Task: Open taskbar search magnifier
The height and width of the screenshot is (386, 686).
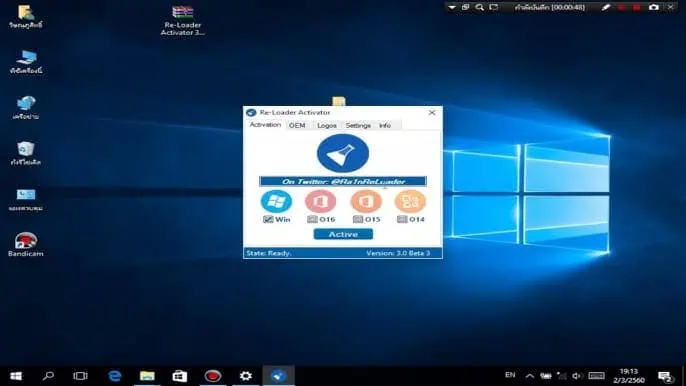Action: pos(48,376)
